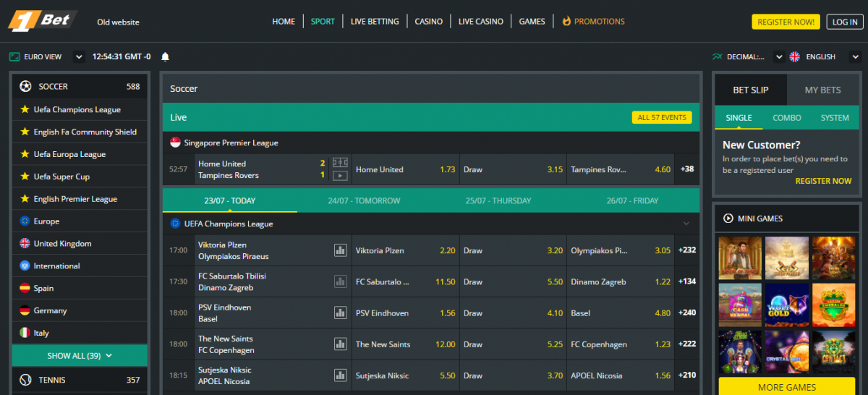Open statistics icon for Viktoria Plzen match

(340, 250)
